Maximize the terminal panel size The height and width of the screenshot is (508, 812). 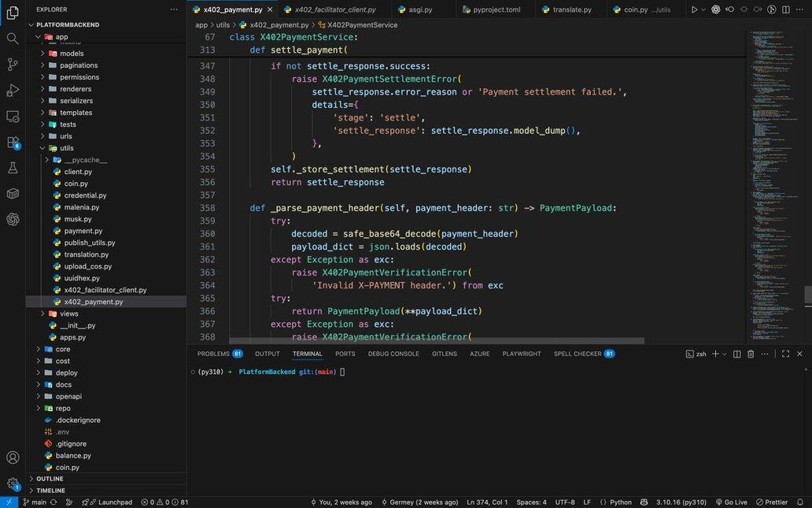(x=785, y=354)
